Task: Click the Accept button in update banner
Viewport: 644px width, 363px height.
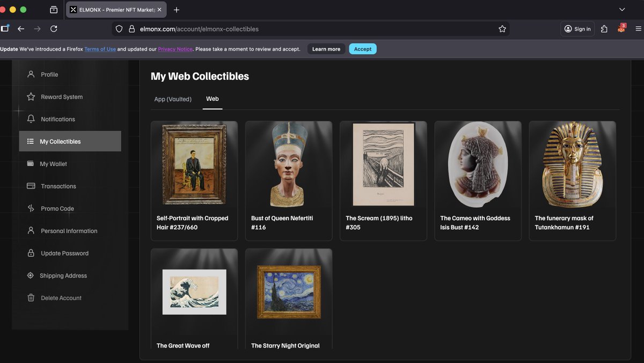Action: [363, 49]
